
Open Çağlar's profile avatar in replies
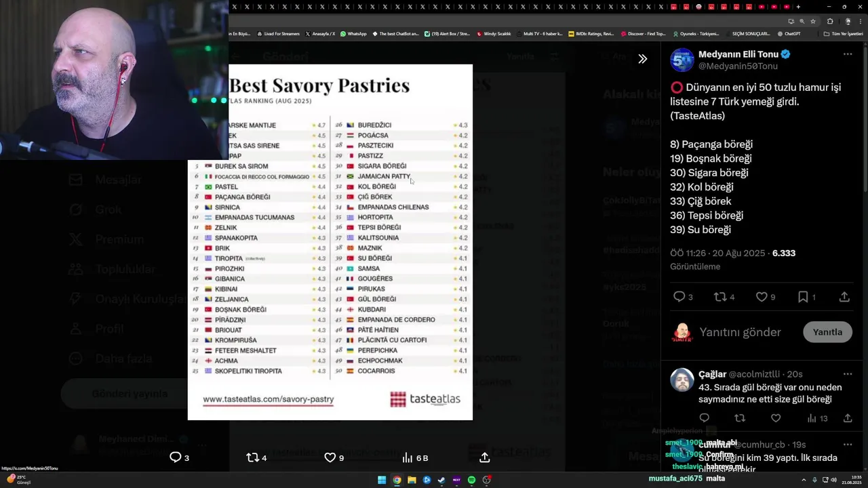[x=682, y=380]
